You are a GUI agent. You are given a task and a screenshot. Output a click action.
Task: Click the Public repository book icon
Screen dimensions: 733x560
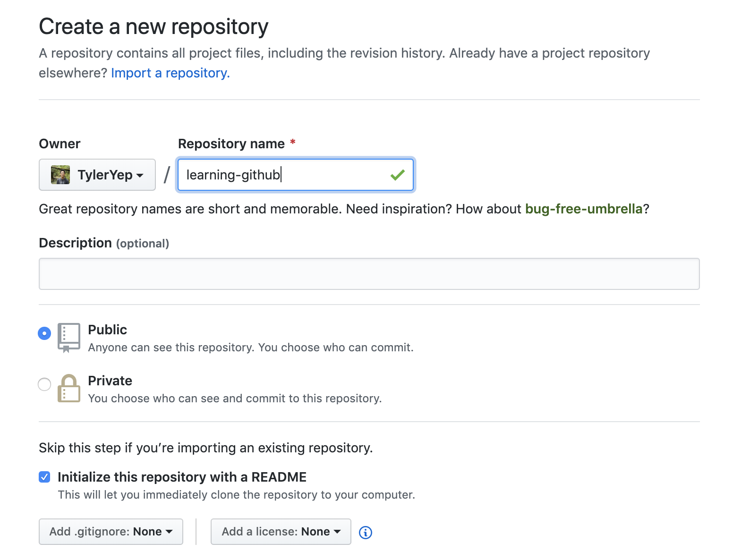click(x=68, y=338)
